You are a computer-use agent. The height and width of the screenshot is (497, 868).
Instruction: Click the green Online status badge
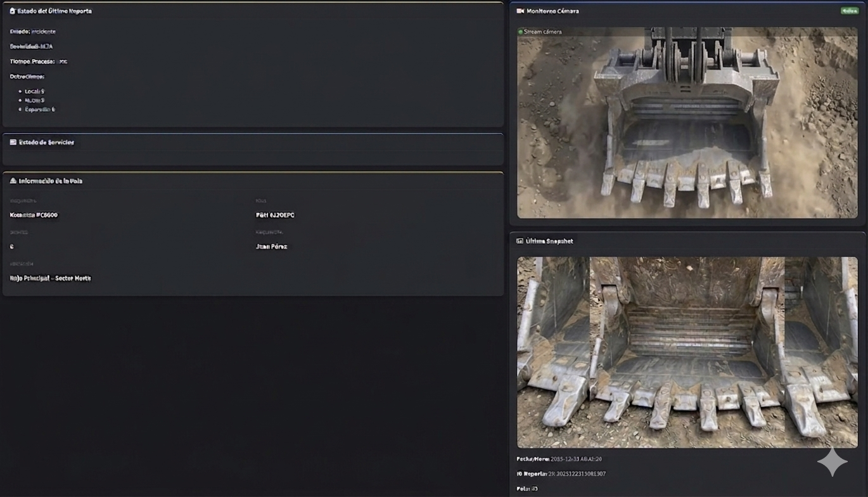coord(849,11)
